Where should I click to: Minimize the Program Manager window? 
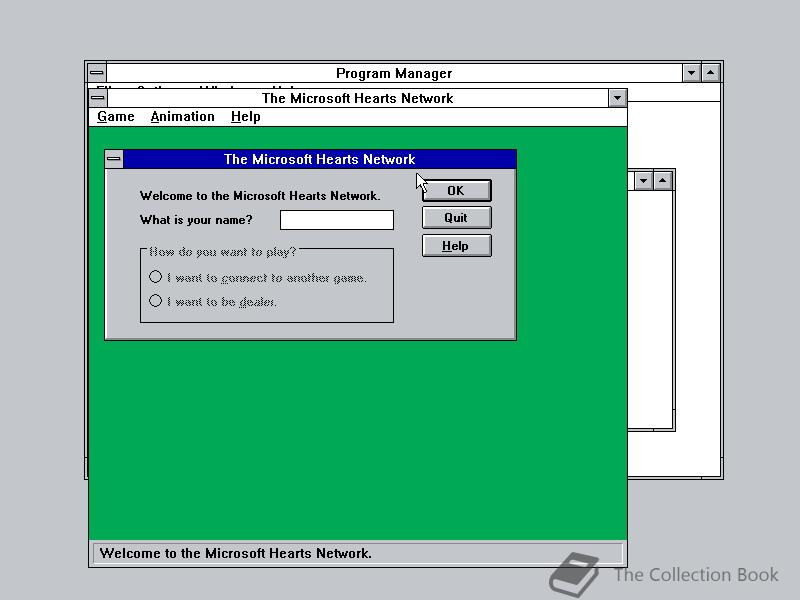[x=691, y=73]
